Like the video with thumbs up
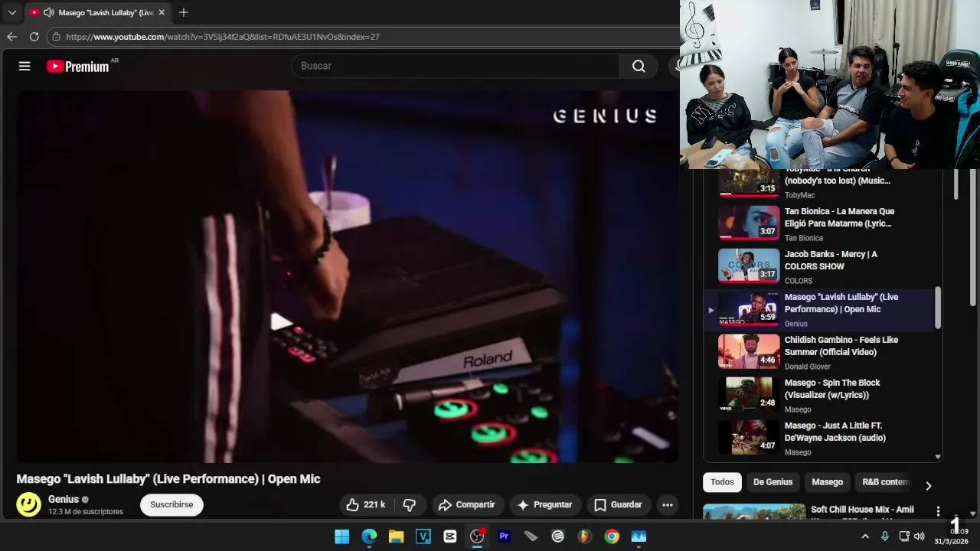980x551 pixels. pos(364,505)
